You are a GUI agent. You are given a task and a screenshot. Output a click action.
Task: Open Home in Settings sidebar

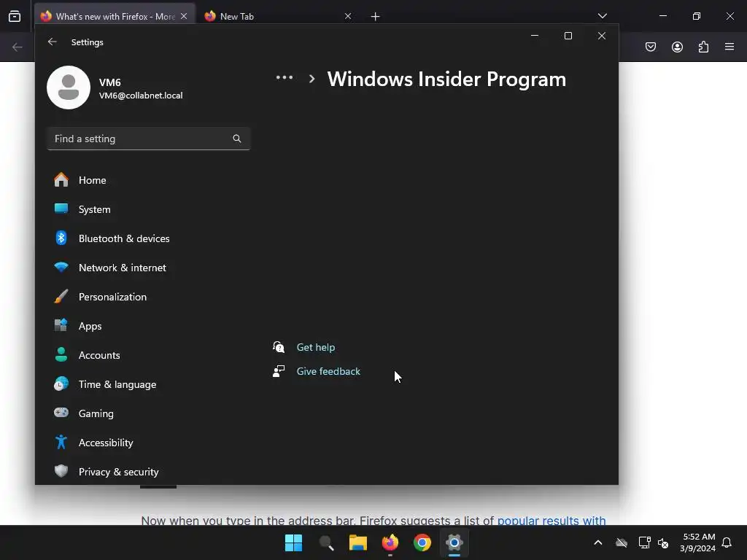coord(149,180)
